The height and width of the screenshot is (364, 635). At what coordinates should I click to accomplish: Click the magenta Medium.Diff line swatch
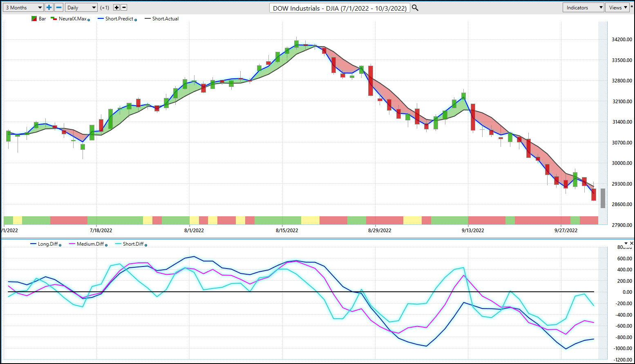[x=72, y=244]
